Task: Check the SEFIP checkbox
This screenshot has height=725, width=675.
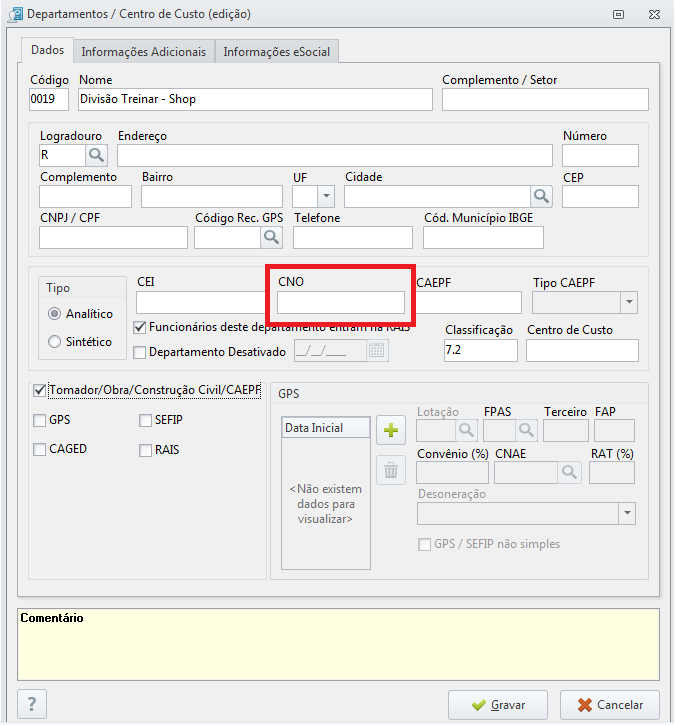Action: point(146,420)
